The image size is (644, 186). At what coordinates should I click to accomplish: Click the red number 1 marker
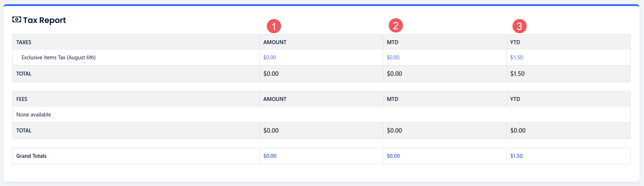(x=274, y=26)
